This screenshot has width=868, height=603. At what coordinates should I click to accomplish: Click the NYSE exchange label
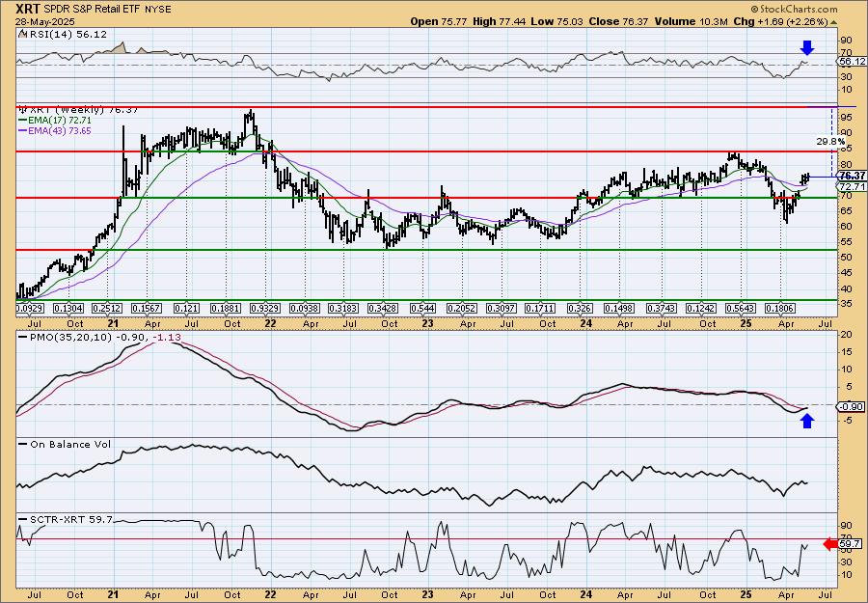click(x=158, y=10)
